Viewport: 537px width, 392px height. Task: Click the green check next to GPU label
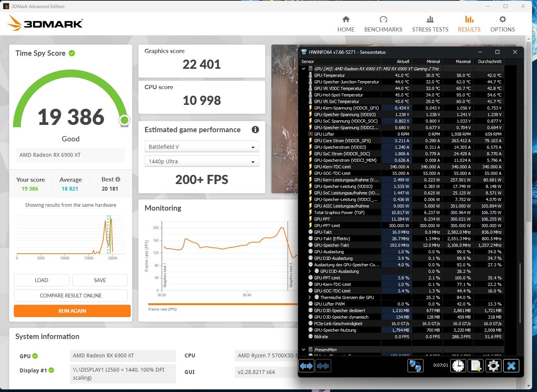[35, 356]
